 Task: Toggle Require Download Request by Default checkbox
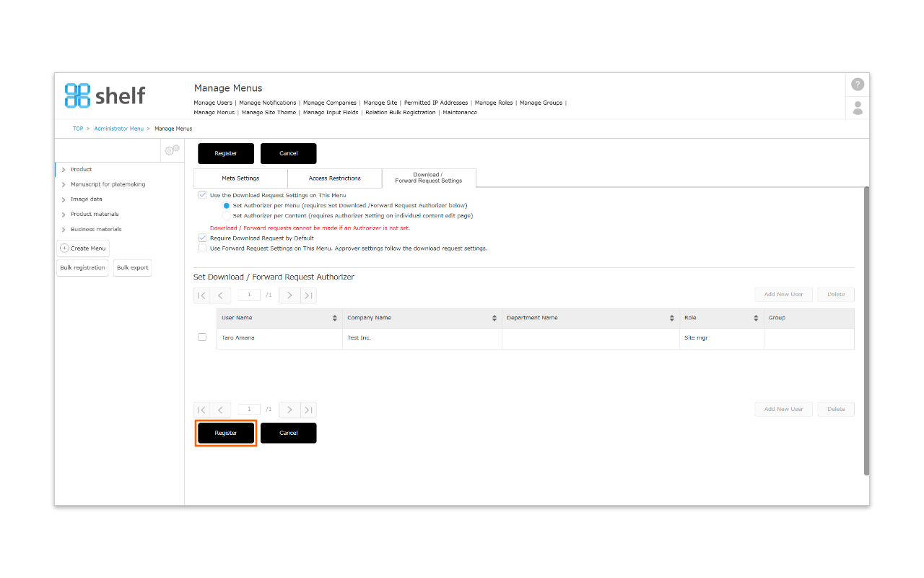[203, 238]
